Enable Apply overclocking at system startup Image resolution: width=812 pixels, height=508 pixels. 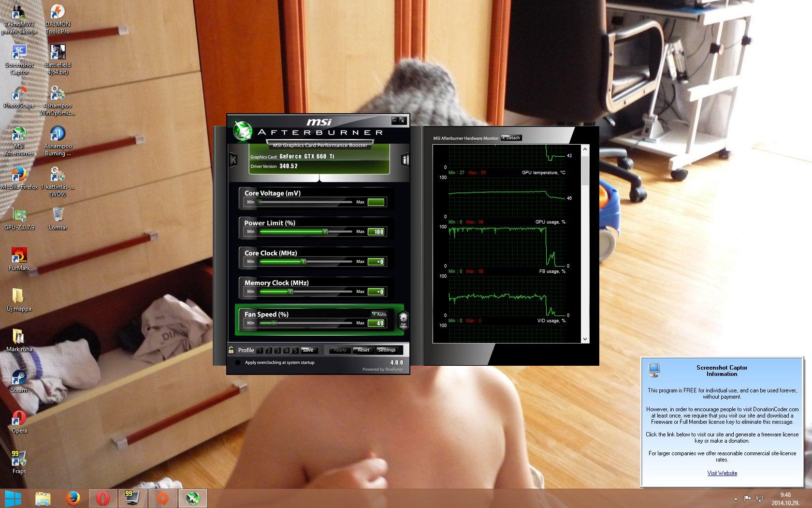pyautogui.click(x=238, y=362)
